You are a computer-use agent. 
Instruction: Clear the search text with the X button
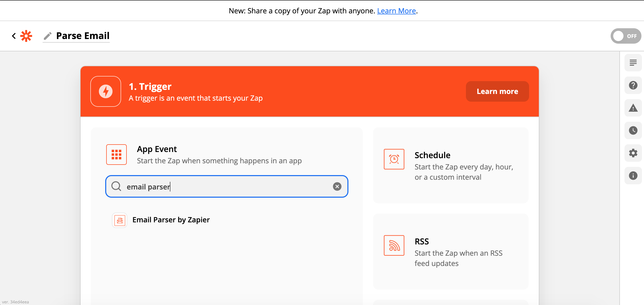tap(337, 186)
